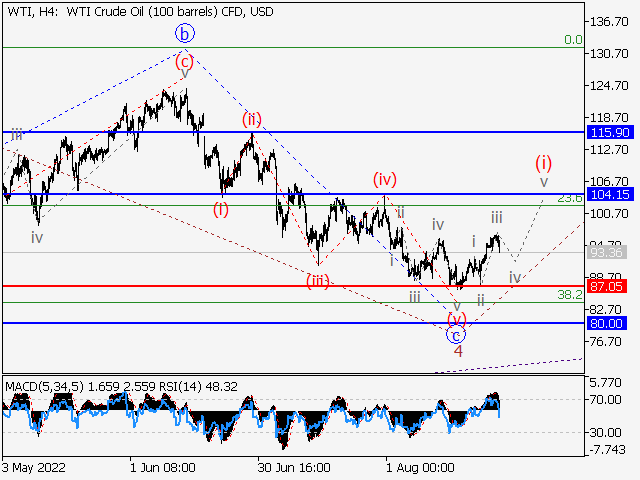Screen dimensions: 640x480
Task: Click the '1 Aug 00:00' date label
Action: [420, 467]
